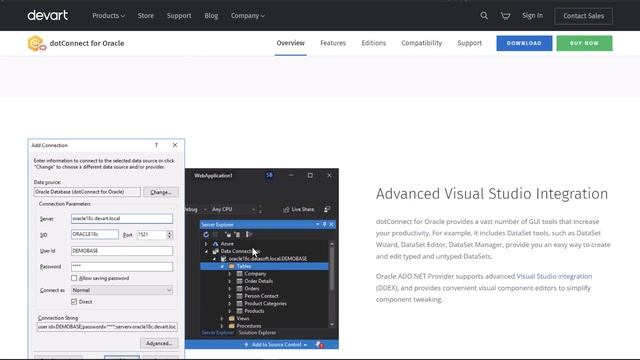The width and height of the screenshot is (640, 360).
Task: Open Support in the top dark navigation bar
Action: click(179, 16)
